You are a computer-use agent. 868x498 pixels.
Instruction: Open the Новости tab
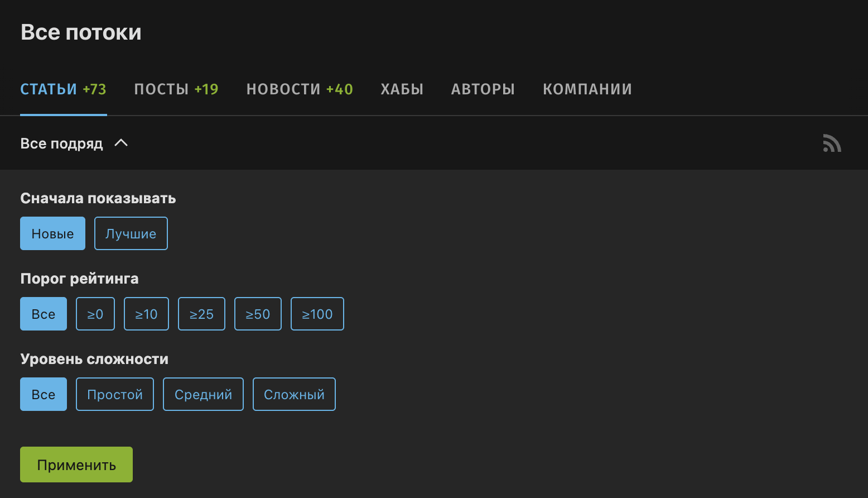point(300,89)
